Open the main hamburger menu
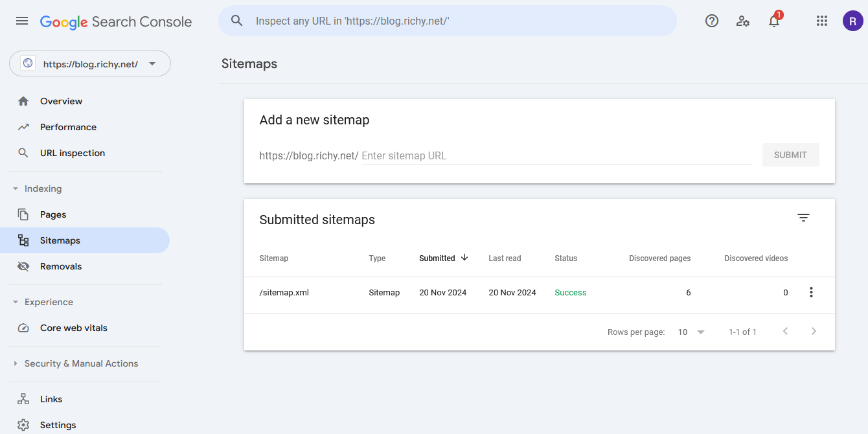This screenshot has width=868, height=434. point(22,21)
